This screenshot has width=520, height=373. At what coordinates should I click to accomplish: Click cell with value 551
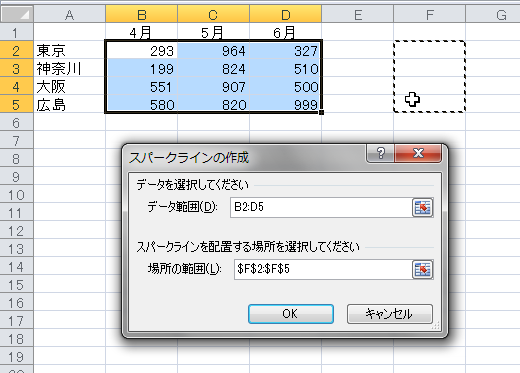coord(142,87)
